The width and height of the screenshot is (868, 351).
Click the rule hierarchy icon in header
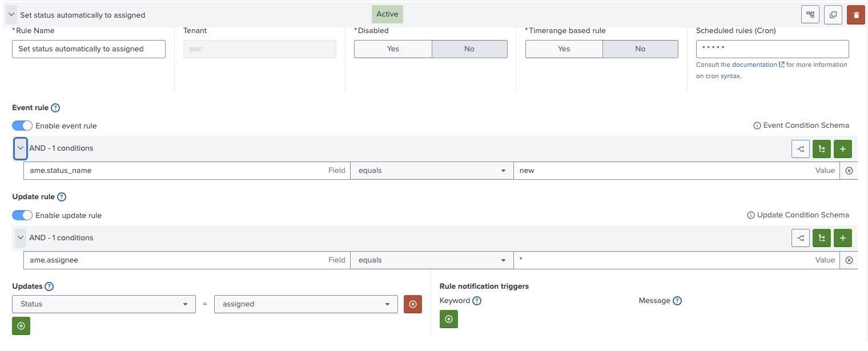coord(810,15)
